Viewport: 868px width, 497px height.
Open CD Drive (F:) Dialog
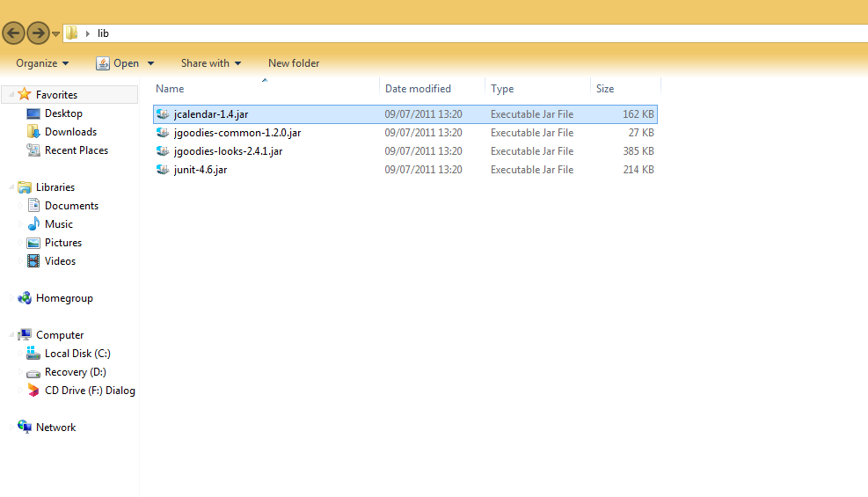coord(90,391)
